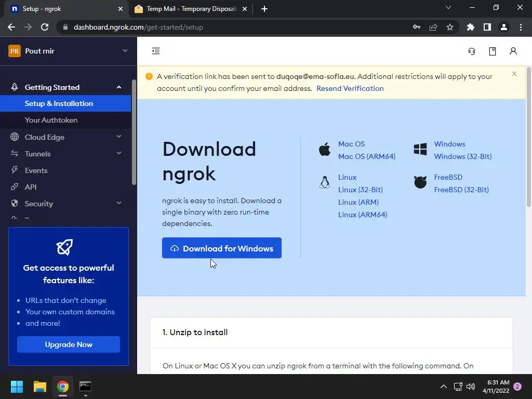Open the taskbar clock and date

pyautogui.click(x=496, y=387)
